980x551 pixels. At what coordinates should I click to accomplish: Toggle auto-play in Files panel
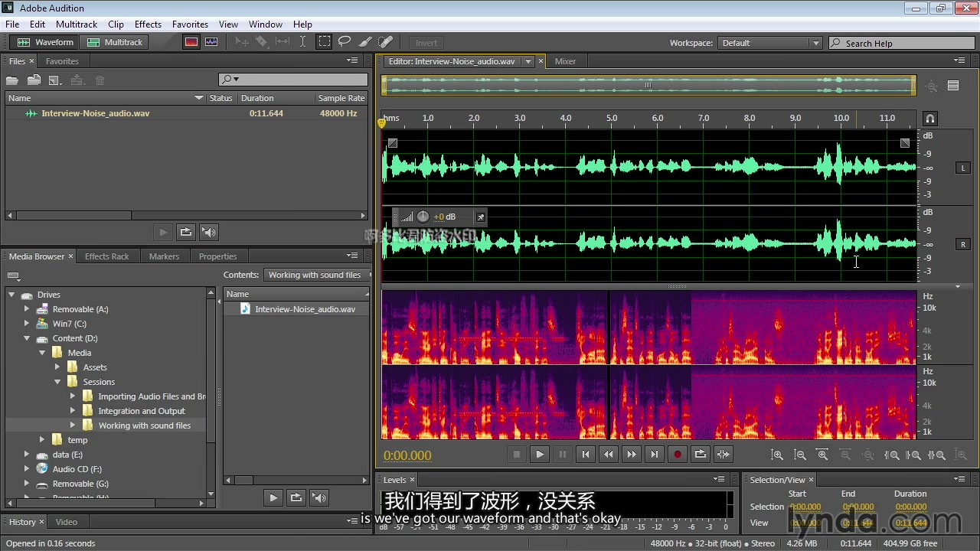coord(208,232)
